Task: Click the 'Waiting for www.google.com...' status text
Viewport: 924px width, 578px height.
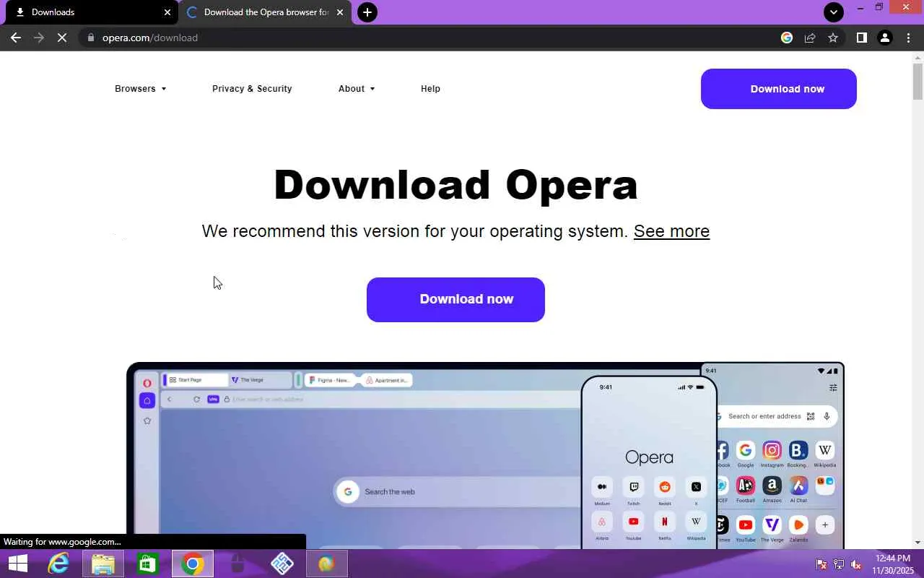Action: point(62,542)
